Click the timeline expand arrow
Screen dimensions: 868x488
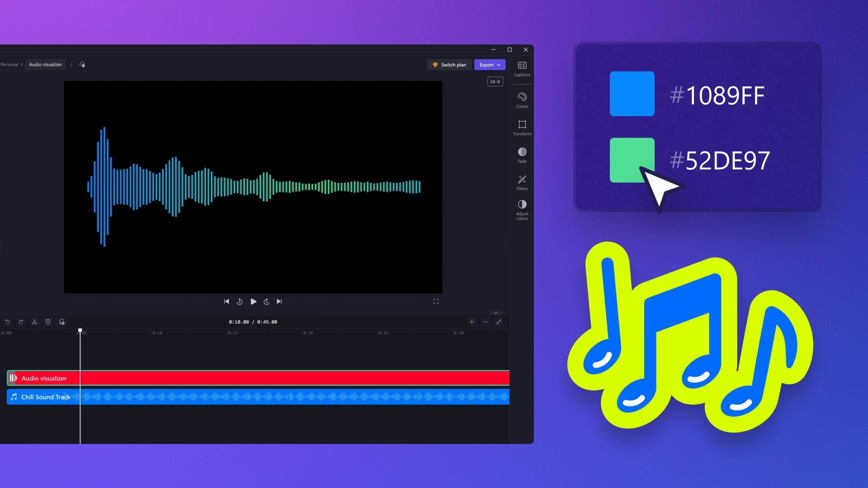[x=495, y=313]
